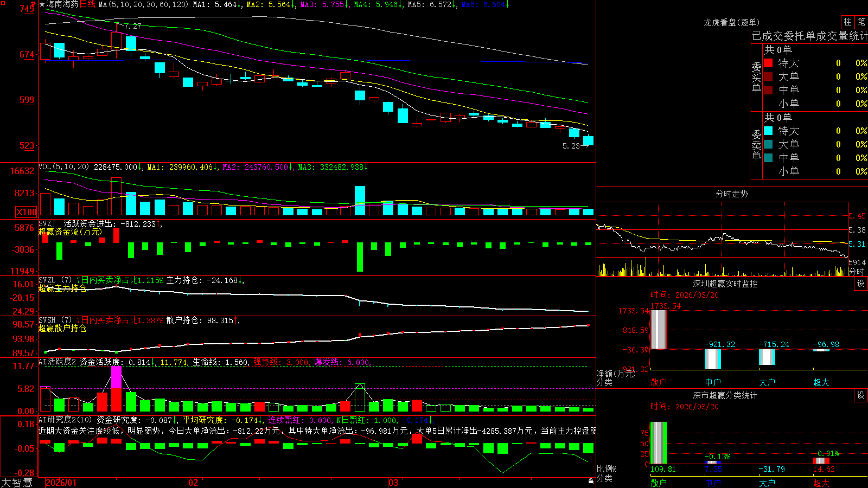
Task: Click the dark red 中单 swatch under 委买单
Action: [768, 89]
